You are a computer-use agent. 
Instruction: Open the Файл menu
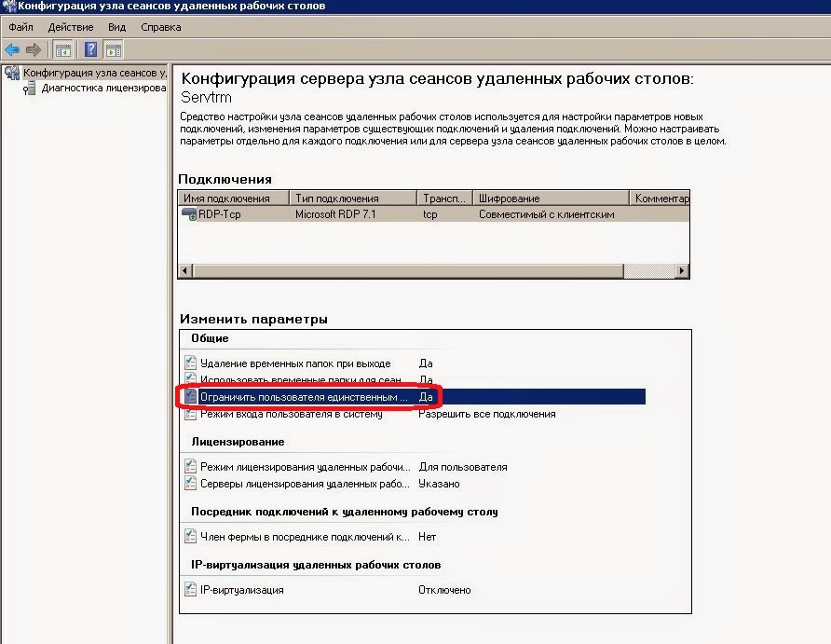click(20, 27)
